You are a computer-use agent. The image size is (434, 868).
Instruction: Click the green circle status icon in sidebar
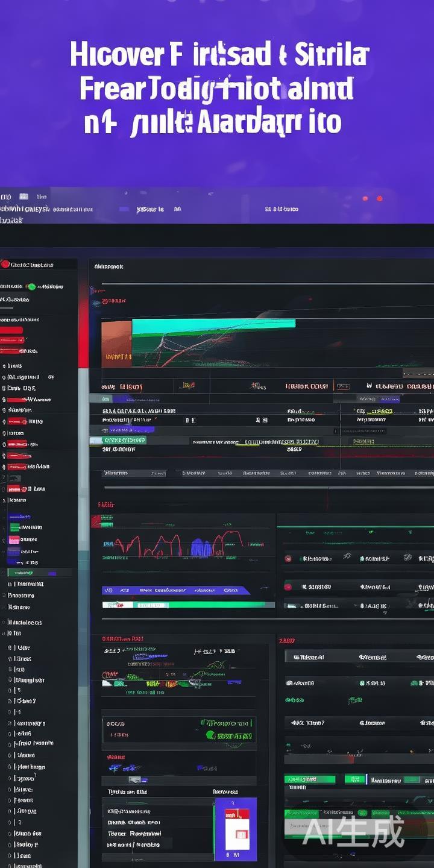tap(31, 287)
